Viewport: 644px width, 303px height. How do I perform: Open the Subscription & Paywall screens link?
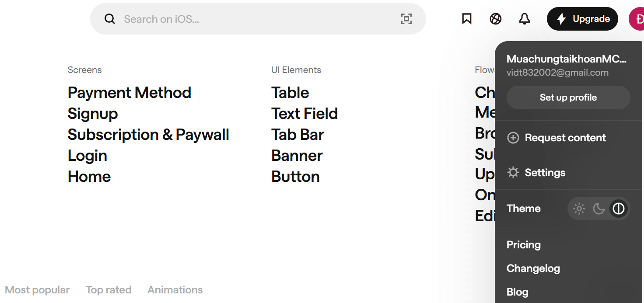[x=148, y=135]
